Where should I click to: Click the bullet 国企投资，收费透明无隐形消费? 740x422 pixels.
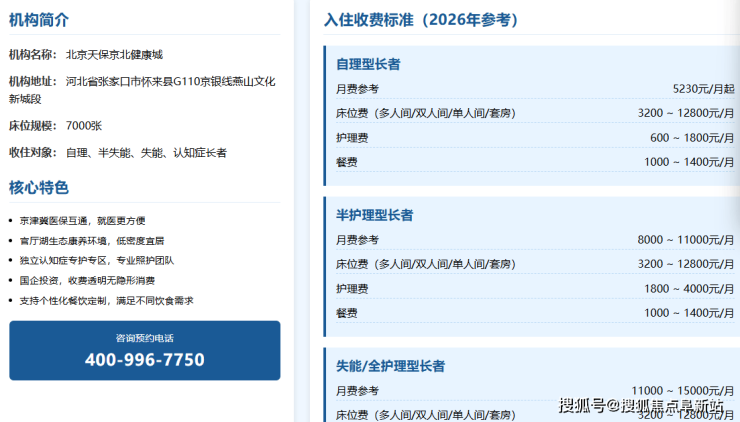point(87,280)
